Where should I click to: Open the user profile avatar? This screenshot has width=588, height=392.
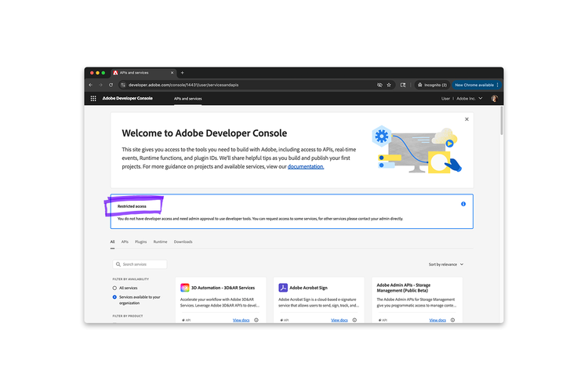[x=494, y=98]
